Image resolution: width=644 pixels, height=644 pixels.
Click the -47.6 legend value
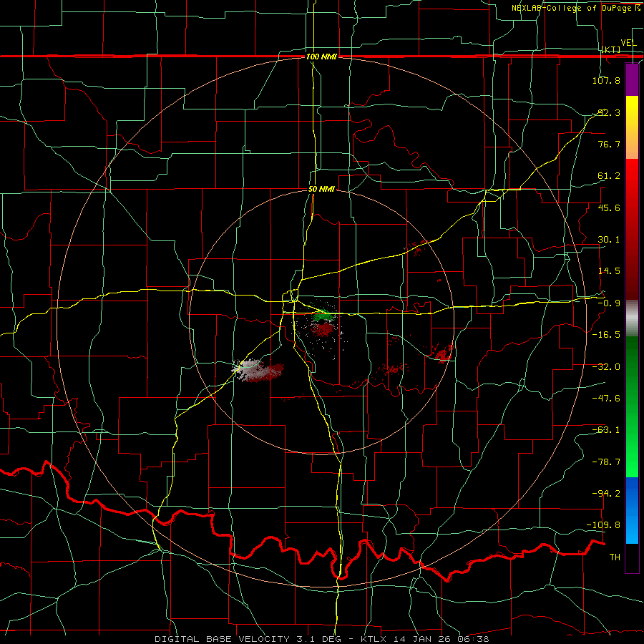click(606, 398)
